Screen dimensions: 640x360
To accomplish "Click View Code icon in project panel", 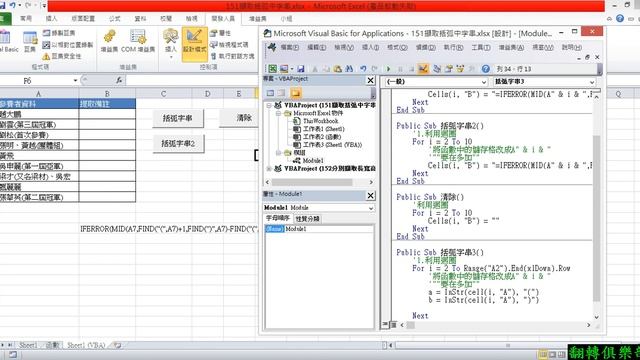I will (270, 93).
